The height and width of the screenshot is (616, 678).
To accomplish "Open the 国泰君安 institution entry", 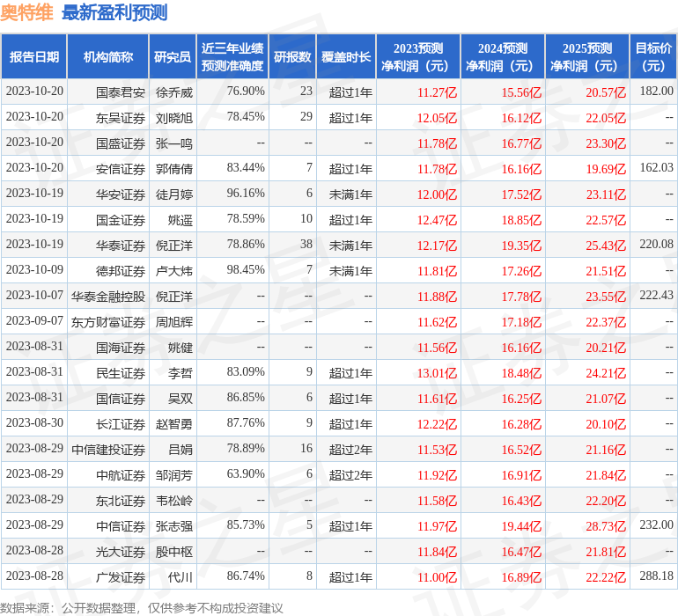I will pyautogui.click(x=121, y=92).
